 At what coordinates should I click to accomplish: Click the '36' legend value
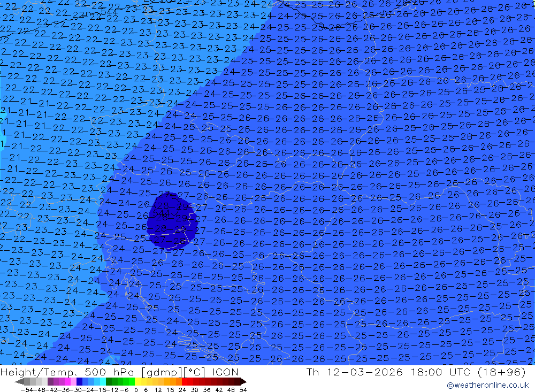pyautogui.click(x=207, y=390)
